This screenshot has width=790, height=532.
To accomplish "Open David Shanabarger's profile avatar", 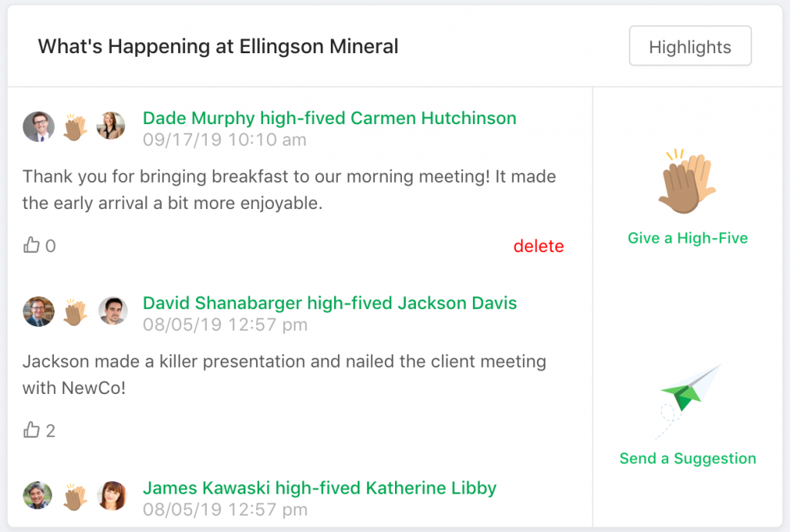I will [x=39, y=311].
